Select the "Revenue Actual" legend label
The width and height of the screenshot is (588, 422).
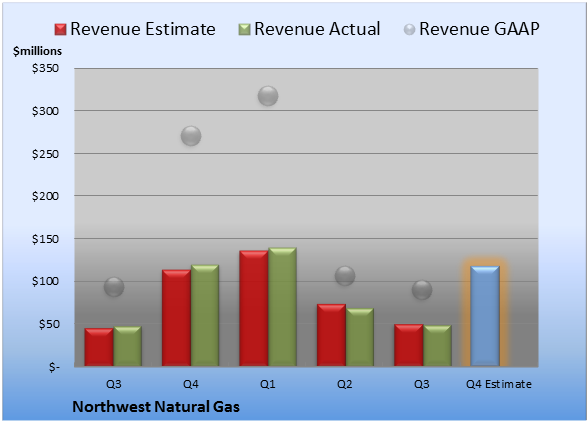tap(317, 29)
